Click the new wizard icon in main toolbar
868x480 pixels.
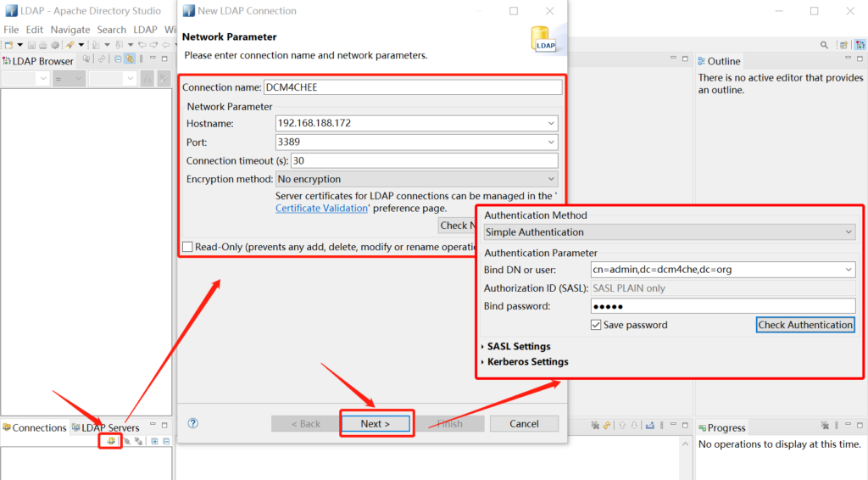[x=8, y=45]
